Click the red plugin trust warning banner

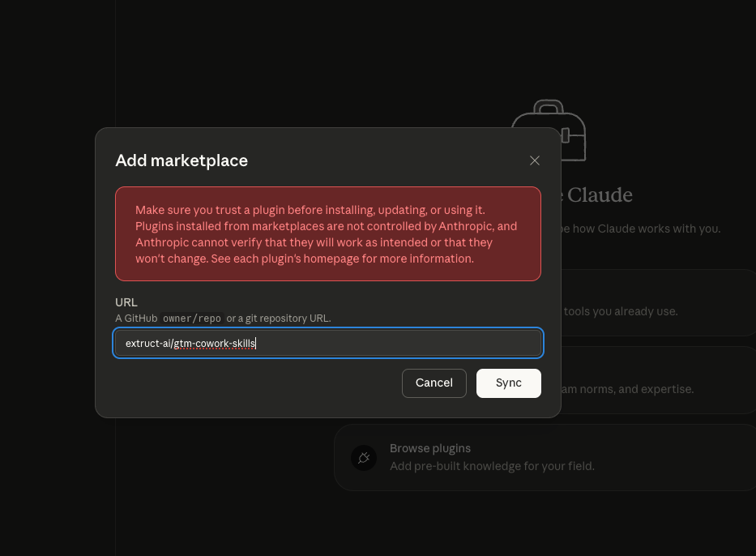[328, 233]
